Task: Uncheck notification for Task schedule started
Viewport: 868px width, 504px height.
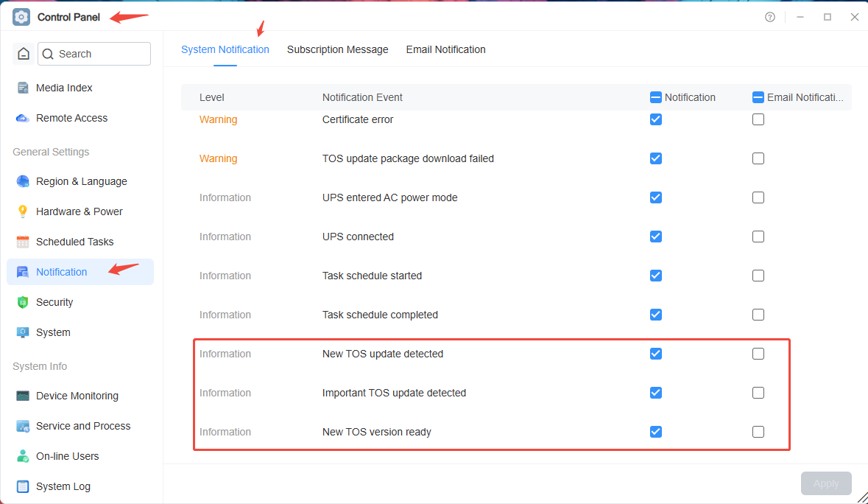Action: click(x=655, y=276)
